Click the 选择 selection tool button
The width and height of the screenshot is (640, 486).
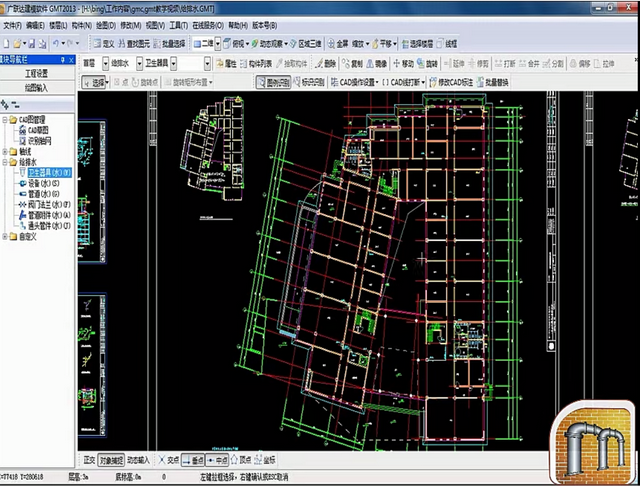94,83
